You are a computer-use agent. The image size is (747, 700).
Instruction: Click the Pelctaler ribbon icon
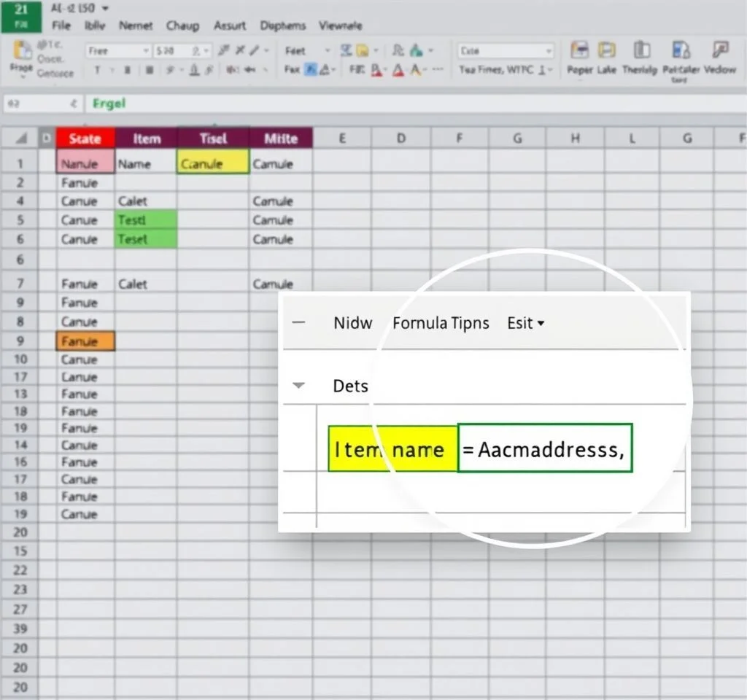tap(681, 50)
